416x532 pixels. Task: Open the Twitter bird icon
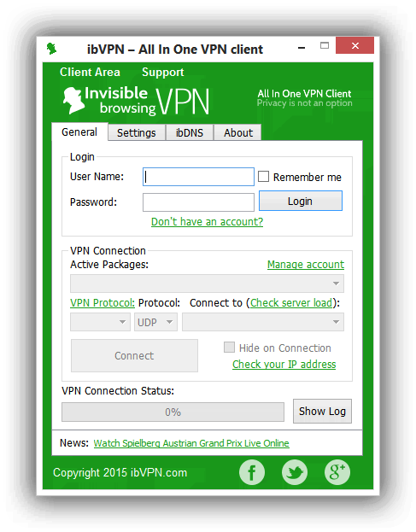click(x=295, y=472)
